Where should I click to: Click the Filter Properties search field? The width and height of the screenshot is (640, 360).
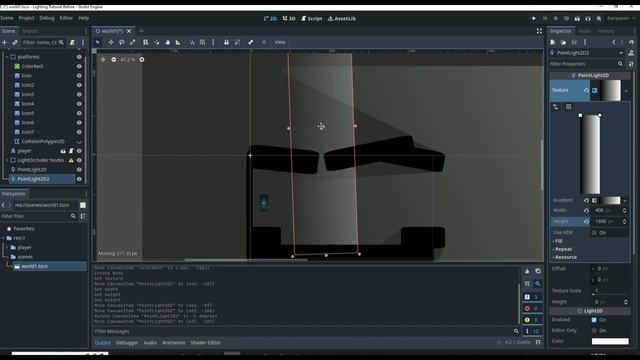[x=586, y=64]
